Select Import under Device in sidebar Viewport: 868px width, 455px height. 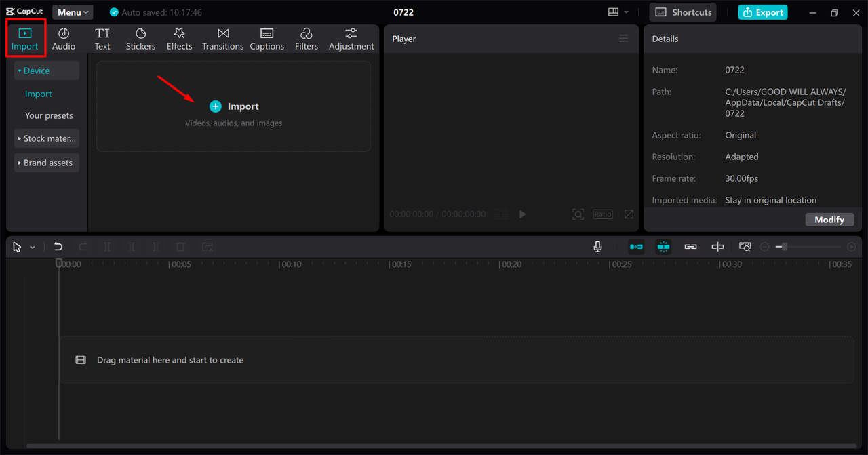pyautogui.click(x=39, y=94)
